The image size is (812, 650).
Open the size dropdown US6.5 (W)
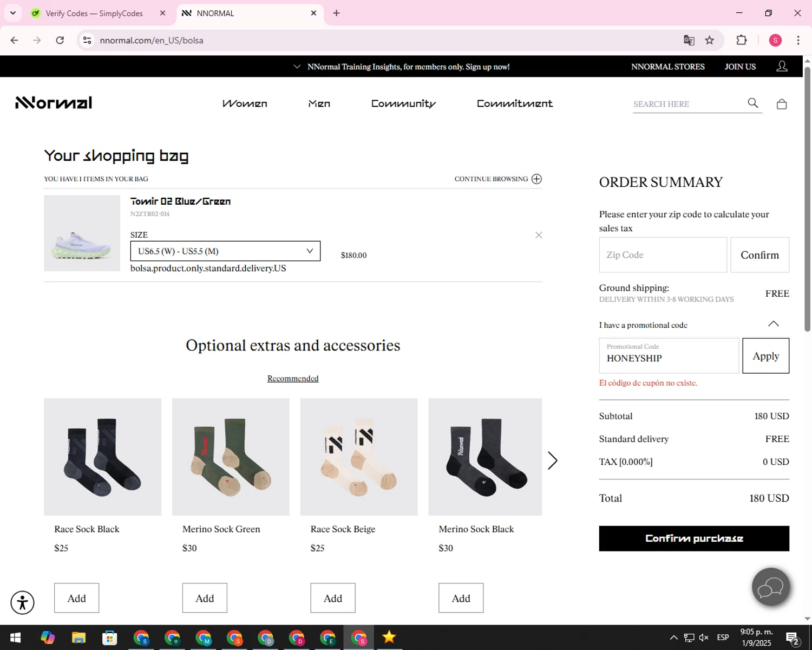(x=225, y=251)
